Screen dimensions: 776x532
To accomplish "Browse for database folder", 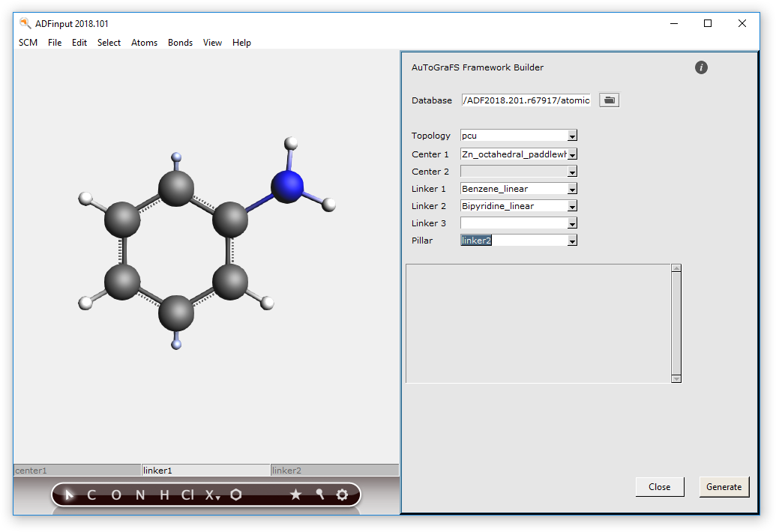I will (x=610, y=100).
